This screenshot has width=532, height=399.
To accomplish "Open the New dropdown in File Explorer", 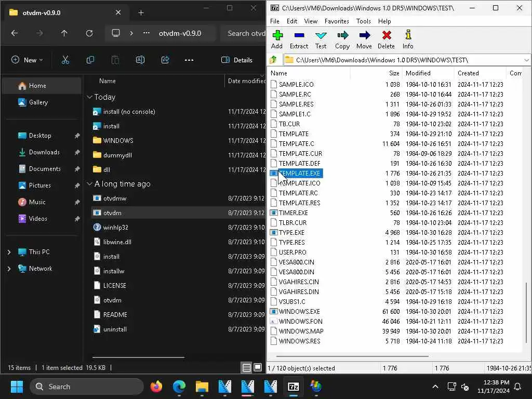I will tap(27, 60).
